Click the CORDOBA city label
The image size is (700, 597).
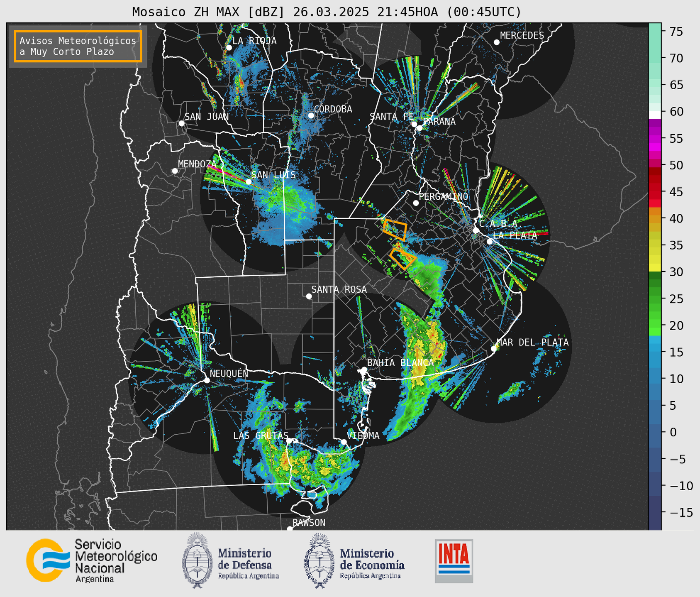333,109
